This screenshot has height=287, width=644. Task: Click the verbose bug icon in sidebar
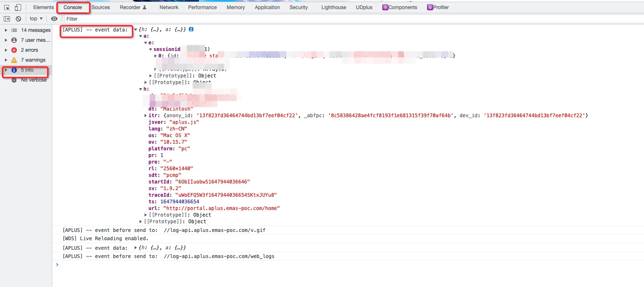(14, 80)
